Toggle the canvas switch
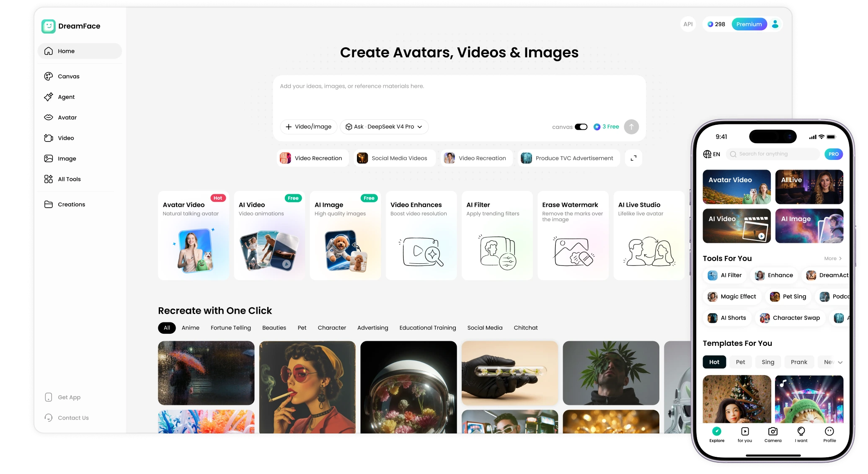 [581, 127]
